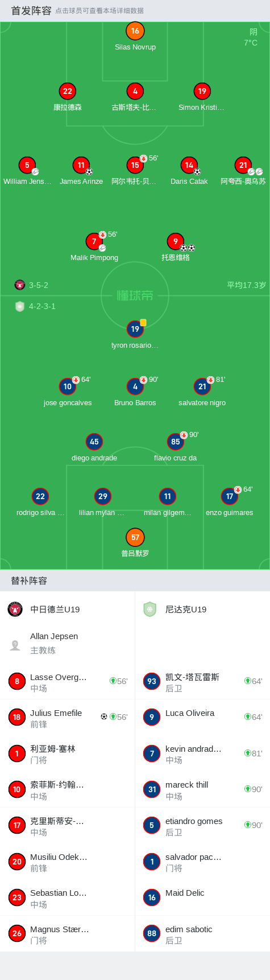Click the two goal balls under 托恩维格

tap(188, 248)
